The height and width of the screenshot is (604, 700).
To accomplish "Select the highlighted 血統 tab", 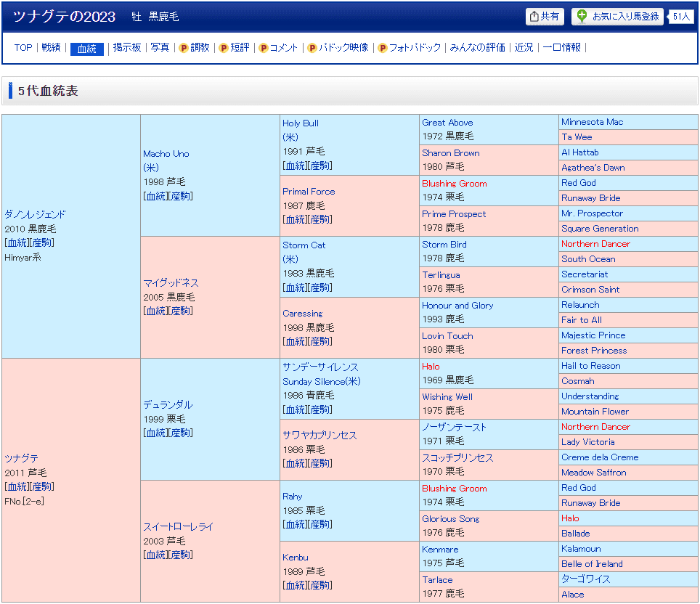I will pyautogui.click(x=87, y=49).
